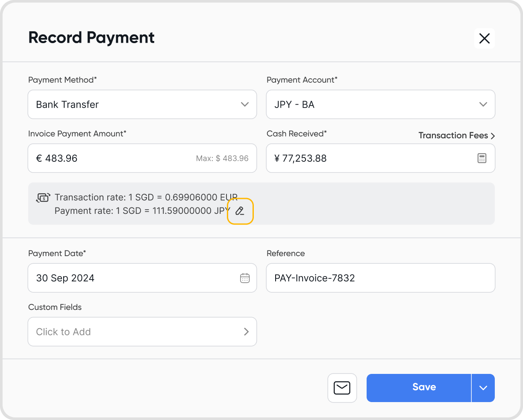Open the calendar icon in Payment Date
The height and width of the screenshot is (420, 523).
click(245, 278)
